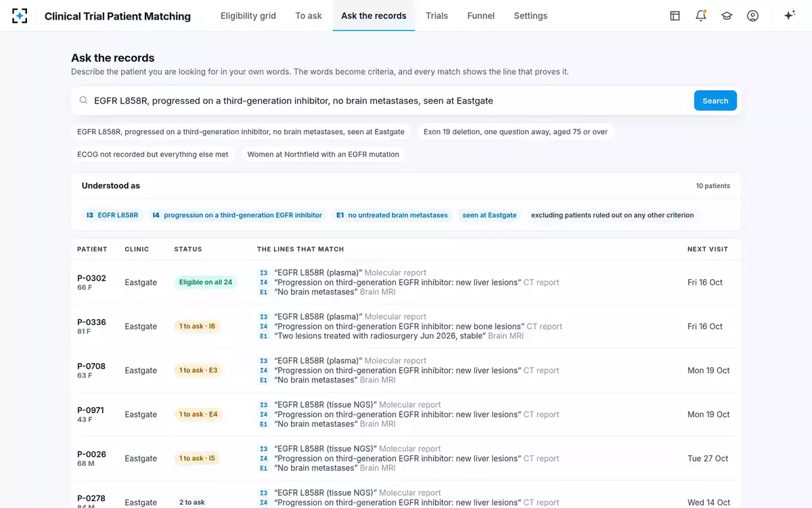Click the 'Two lesions treated with radiosurgery' line
Screen dimensions: 812x508
click(x=392, y=336)
